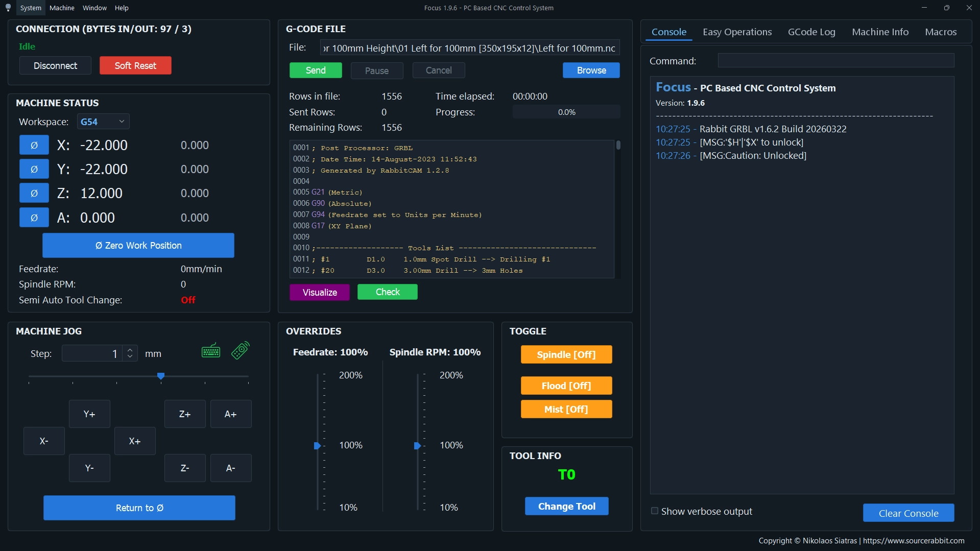Click the Spindle RPM override slider handle
The height and width of the screenshot is (551, 980).
coord(417,446)
